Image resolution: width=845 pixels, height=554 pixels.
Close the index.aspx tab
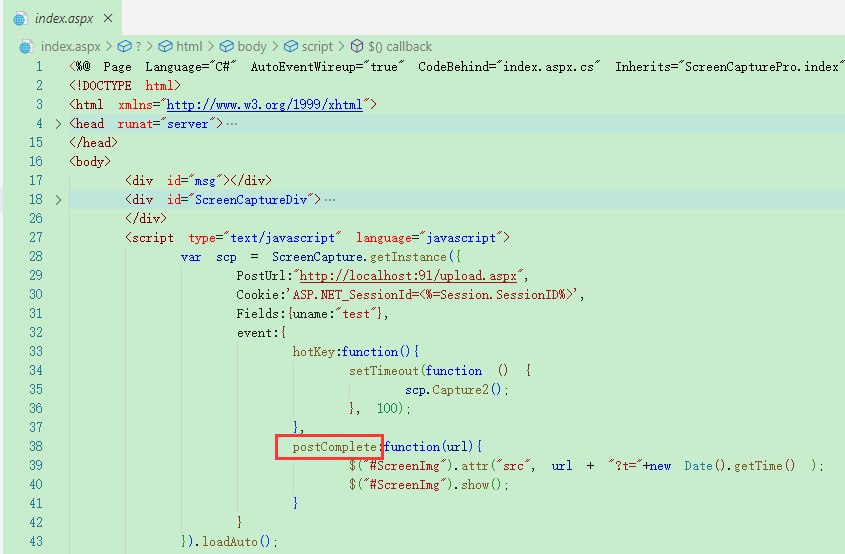click(x=108, y=18)
